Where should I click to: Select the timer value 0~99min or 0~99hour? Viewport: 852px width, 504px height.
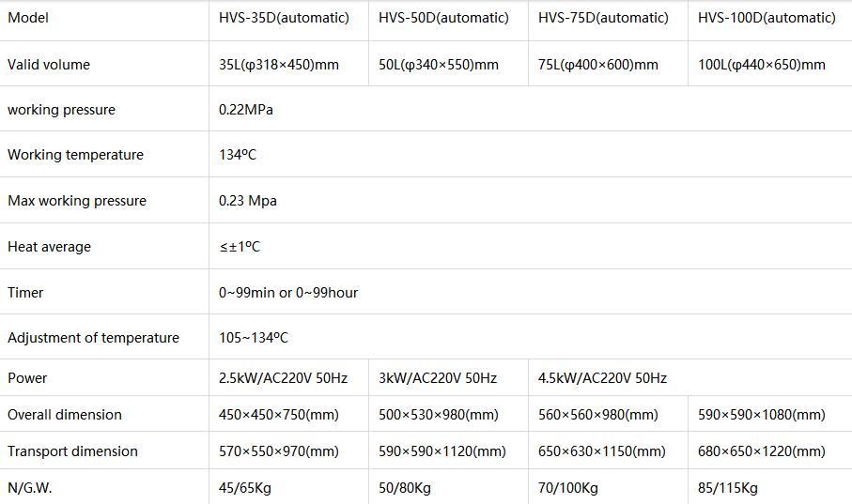point(288,293)
